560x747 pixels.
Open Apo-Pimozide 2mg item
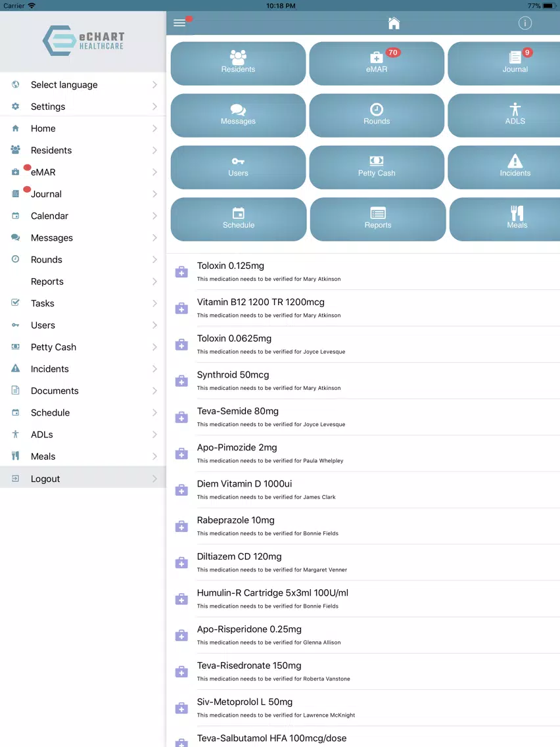[x=363, y=454]
